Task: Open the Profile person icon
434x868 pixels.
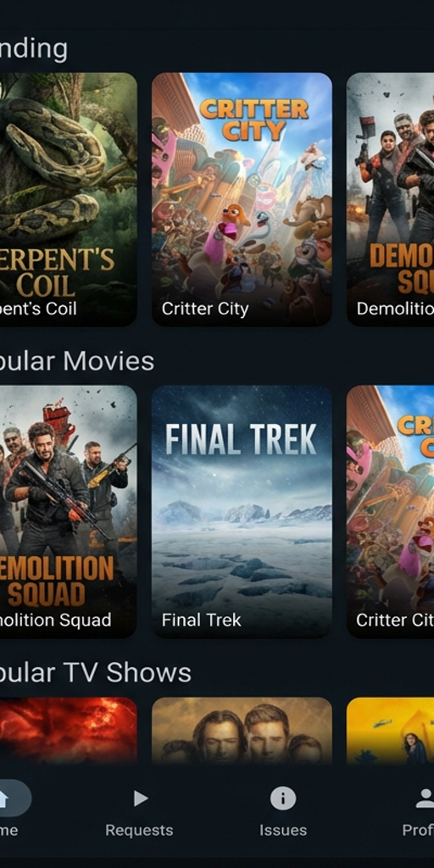Action: click(x=426, y=798)
